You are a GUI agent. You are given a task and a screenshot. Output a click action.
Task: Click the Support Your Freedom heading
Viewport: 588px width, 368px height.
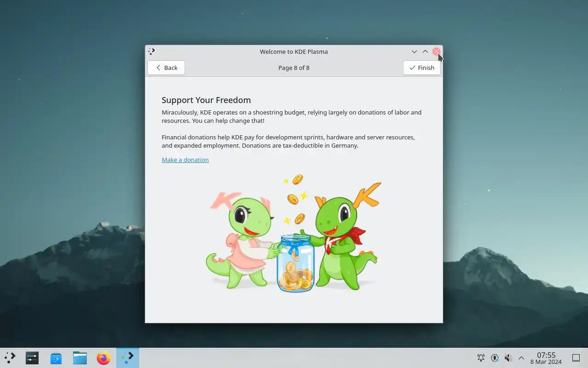coord(206,100)
